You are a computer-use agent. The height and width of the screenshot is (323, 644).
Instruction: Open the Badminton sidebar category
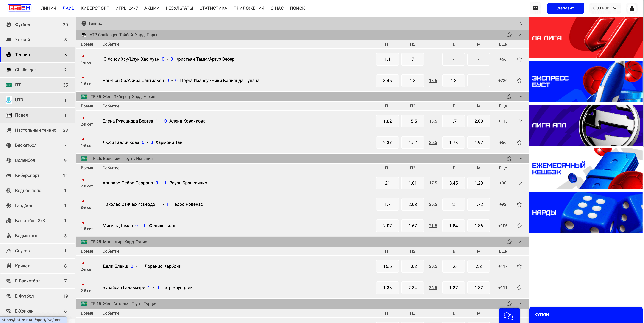pos(27,236)
